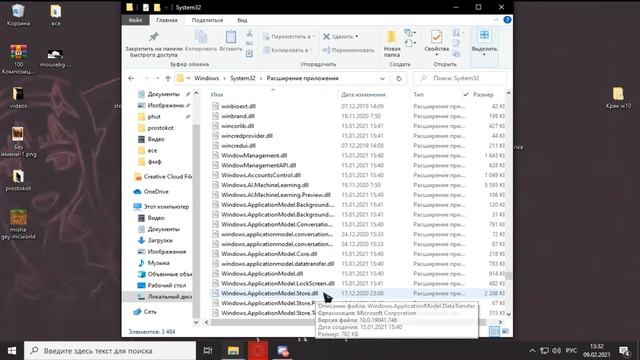Click the Rename ribbon button
This screenshot has width=640, height=360.
tap(348, 50)
